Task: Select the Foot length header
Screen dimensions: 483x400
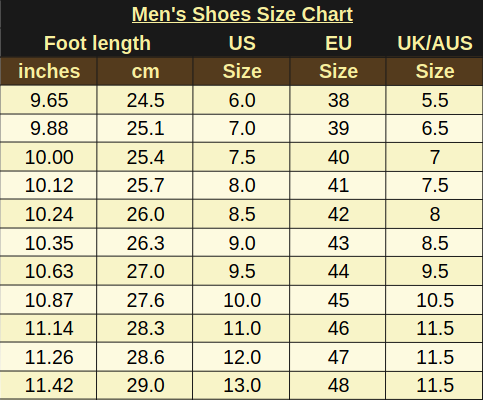Action: (x=97, y=43)
